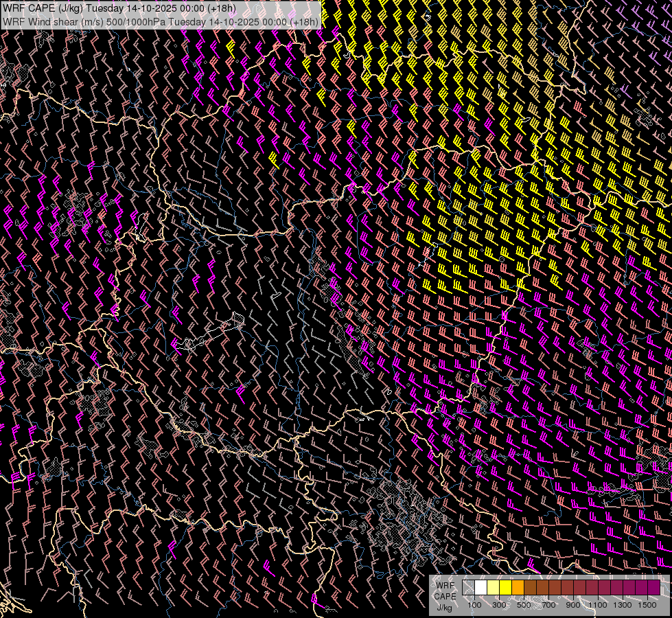Click the first brown swatch after orange
The width and height of the screenshot is (672, 618).
[531, 588]
